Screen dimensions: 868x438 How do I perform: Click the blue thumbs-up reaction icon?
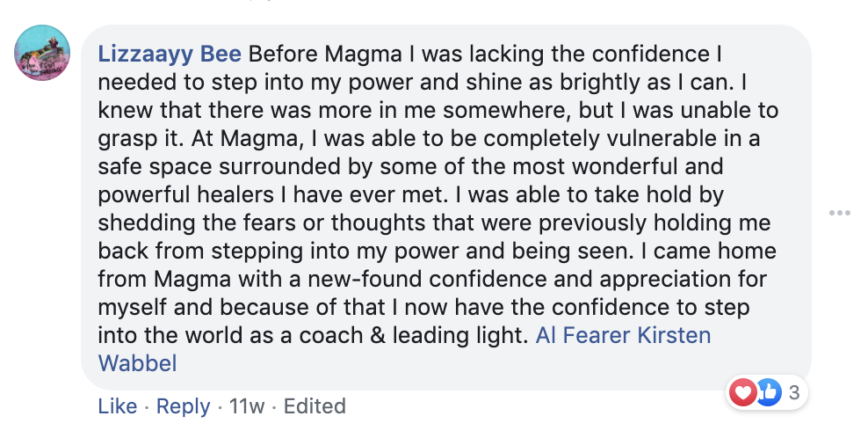point(767,392)
